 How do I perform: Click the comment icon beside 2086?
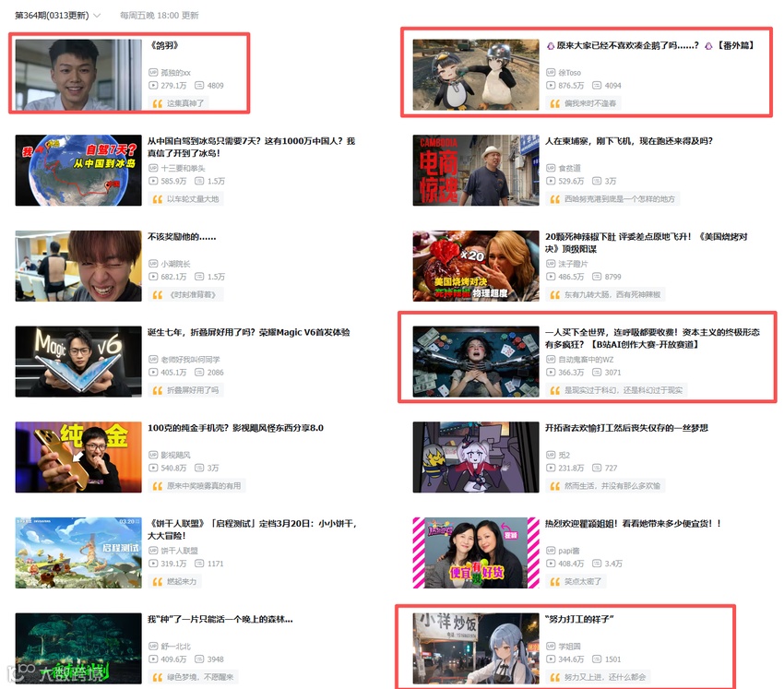199,372
